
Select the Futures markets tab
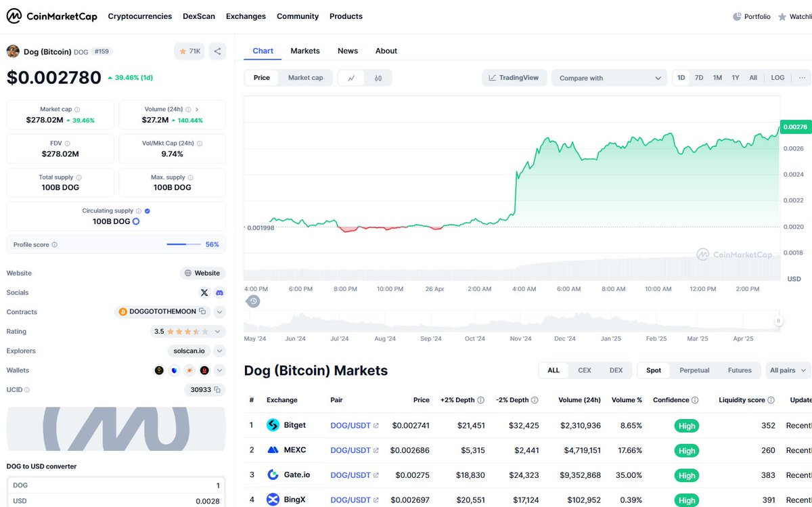[740, 370]
